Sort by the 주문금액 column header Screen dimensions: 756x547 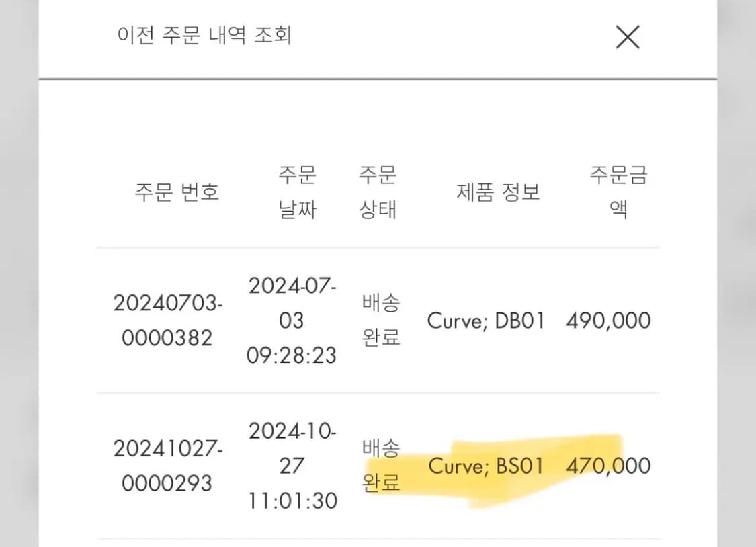pyautogui.click(x=620, y=191)
